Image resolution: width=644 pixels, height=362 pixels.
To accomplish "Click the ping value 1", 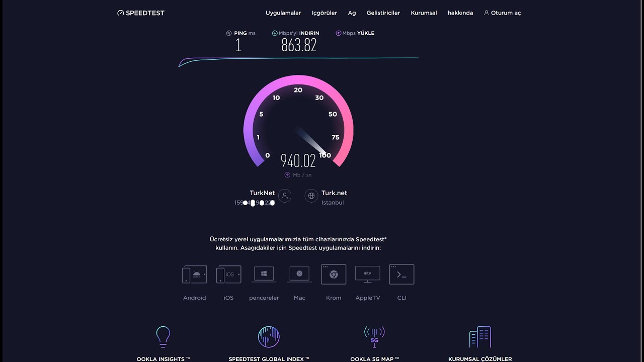I will pos(238,45).
